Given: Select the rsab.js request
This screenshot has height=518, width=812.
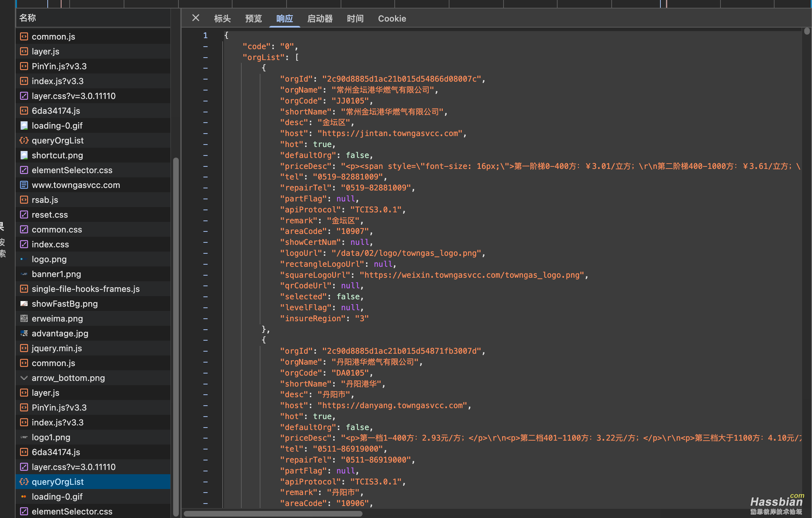Looking at the screenshot, I should (x=93, y=200).
